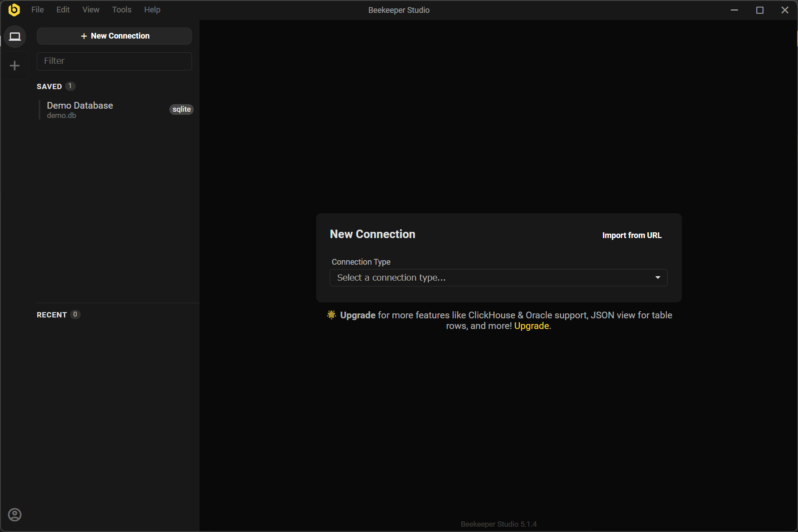Viewport: 798px width, 532px height.
Task: Open the Edit menu
Action: pyautogui.click(x=63, y=10)
